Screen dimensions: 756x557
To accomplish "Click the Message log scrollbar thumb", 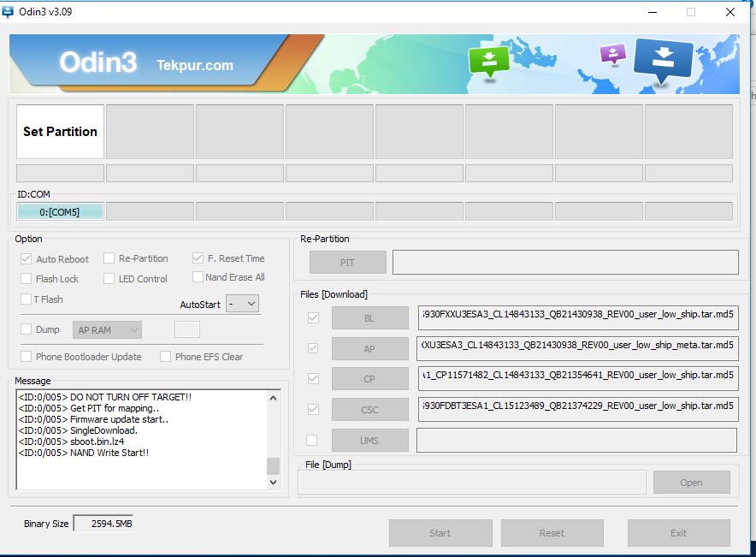I will (x=274, y=465).
